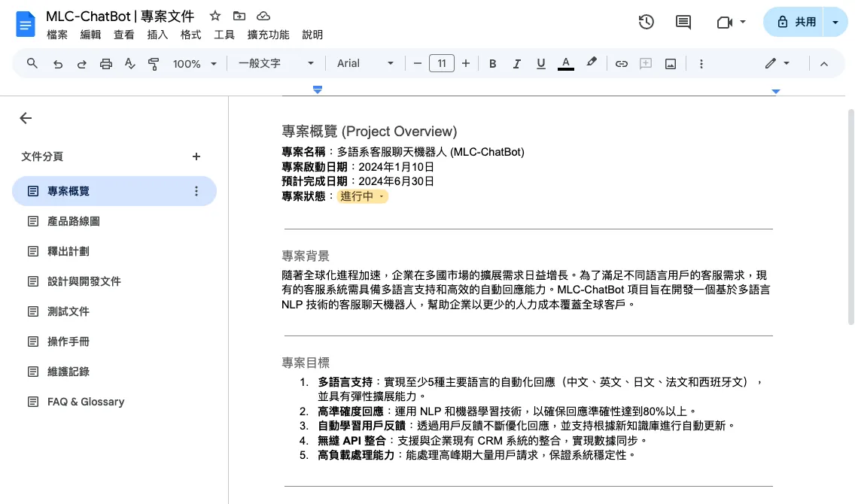This screenshot has width=855, height=504.
Task: Open the 編輯 menu
Action: [90, 35]
